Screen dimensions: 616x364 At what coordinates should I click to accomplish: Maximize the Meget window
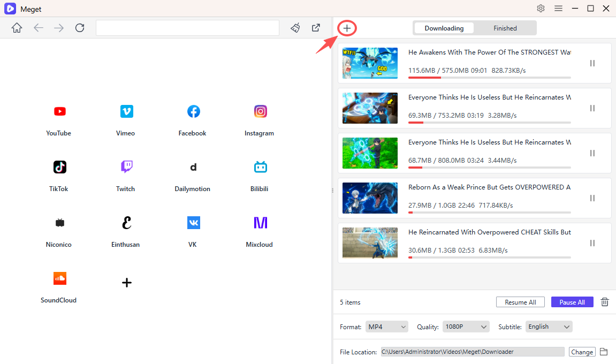pos(590,8)
